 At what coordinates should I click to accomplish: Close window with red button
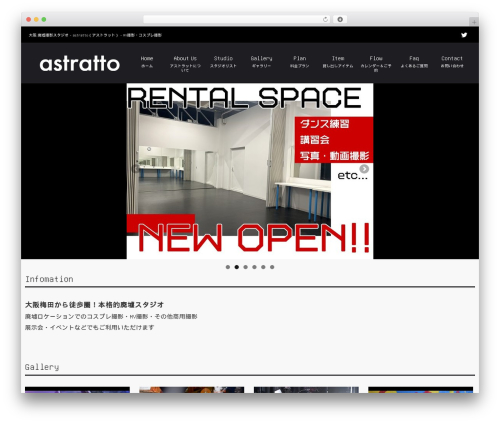point(29,20)
